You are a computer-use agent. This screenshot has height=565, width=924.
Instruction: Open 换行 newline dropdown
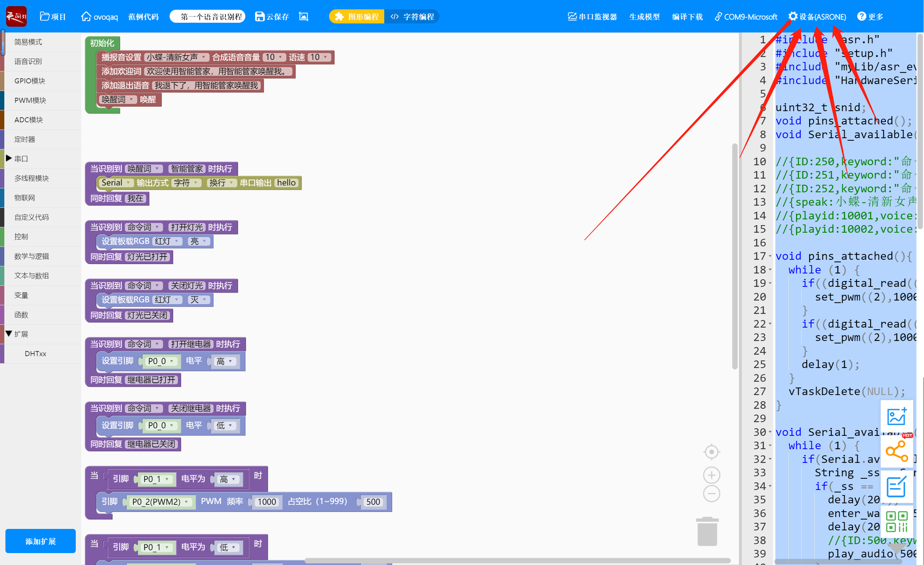click(x=221, y=183)
